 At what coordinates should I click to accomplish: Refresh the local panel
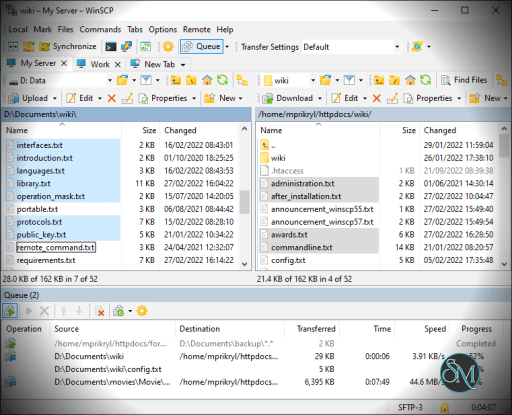tap(222, 80)
